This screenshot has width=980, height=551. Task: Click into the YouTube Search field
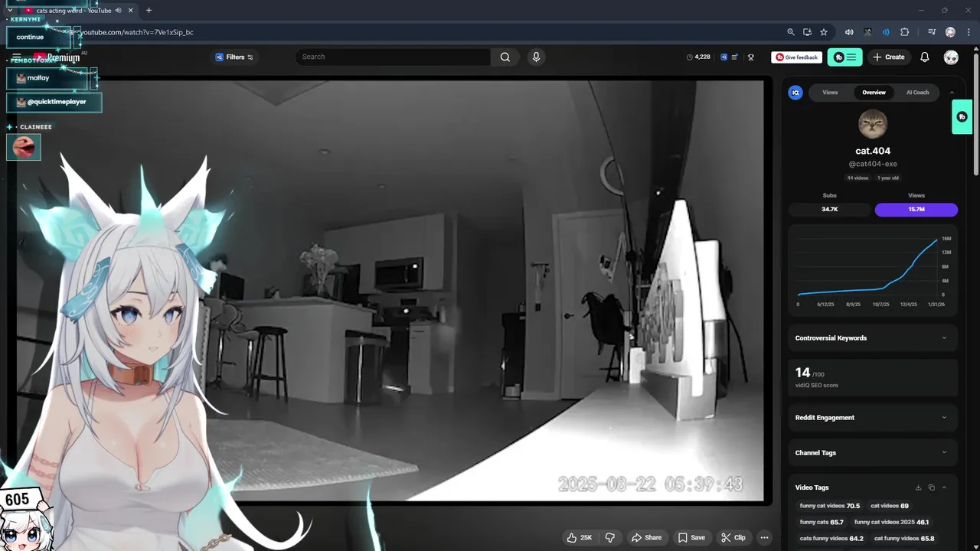(392, 57)
